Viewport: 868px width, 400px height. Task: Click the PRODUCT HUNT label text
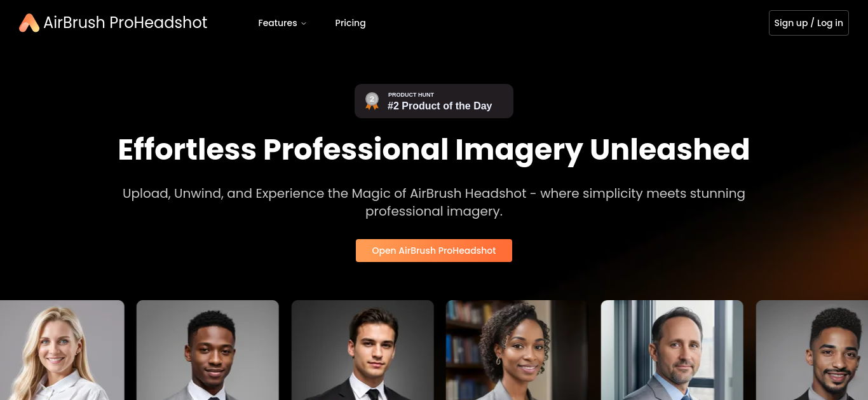pyautogui.click(x=411, y=95)
